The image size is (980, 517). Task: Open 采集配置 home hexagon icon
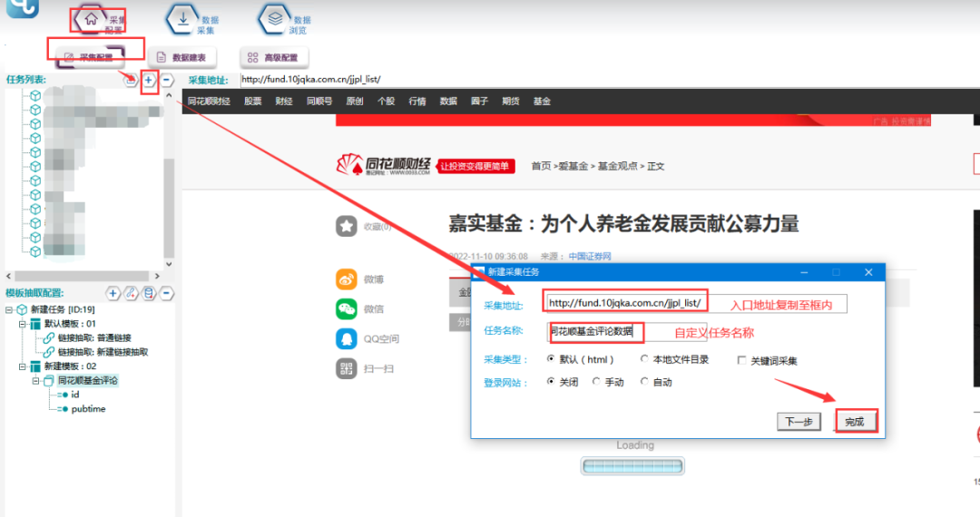(x=91, y=19)
